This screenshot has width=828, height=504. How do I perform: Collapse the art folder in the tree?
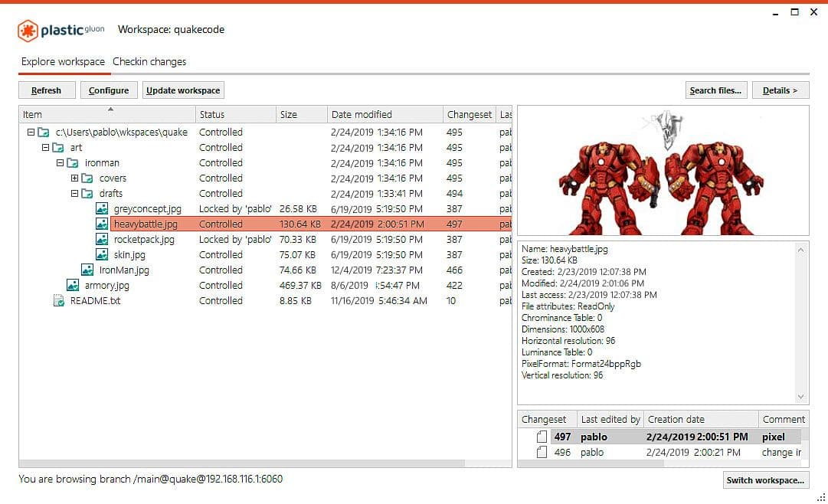(x=47, y=147)
